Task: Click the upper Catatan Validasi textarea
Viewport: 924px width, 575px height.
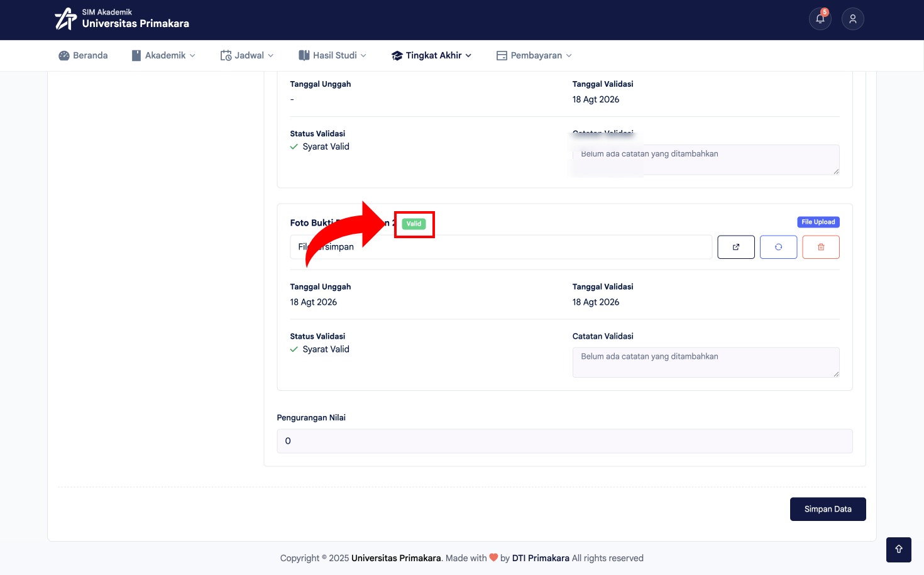Action: pos(706,160)
